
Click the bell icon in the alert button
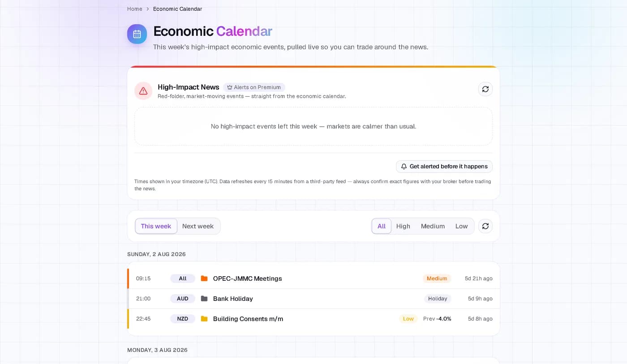click(x=404, y=167)
